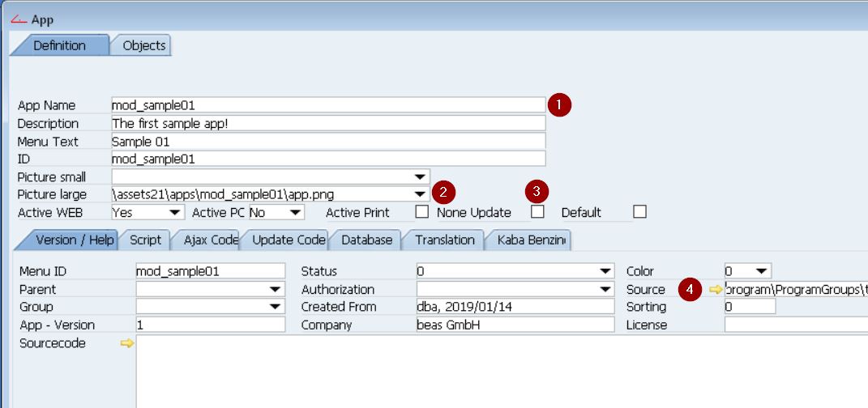The height and width of the screenshot is (408, 868).
Task: Switch to the Objects tab
Action: pos(143,45)
